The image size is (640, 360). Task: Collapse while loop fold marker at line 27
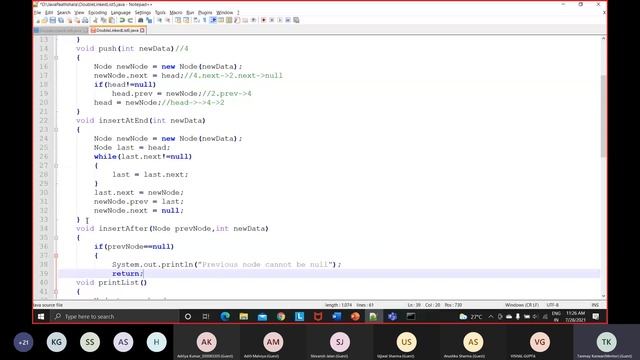click(56, 166)
